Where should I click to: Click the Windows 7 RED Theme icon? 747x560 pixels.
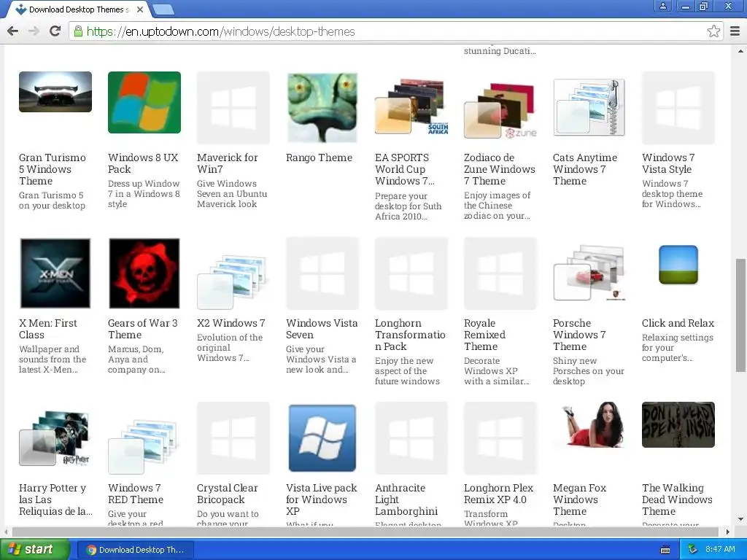click(144, 447)
